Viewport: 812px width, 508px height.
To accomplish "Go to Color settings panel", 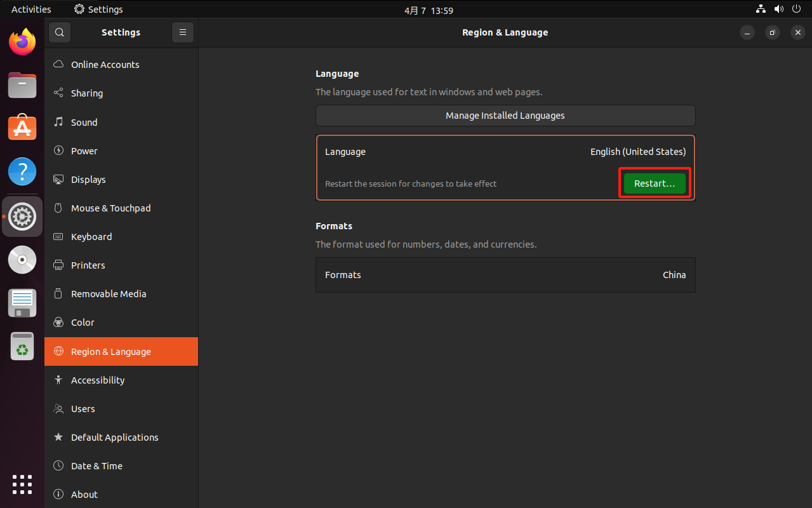I will click(121, 322).
